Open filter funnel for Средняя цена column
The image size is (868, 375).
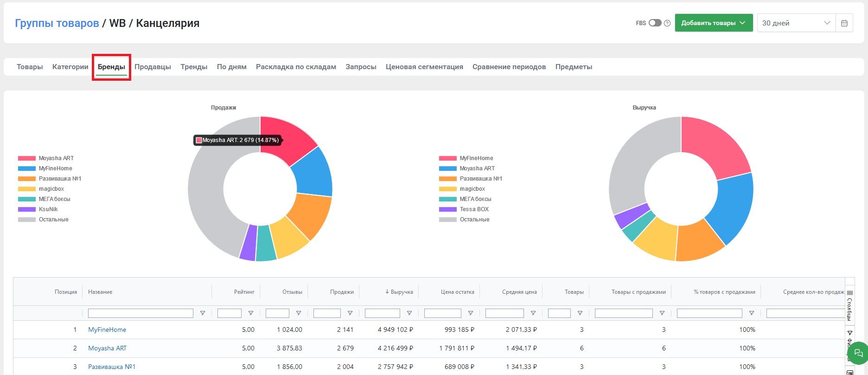[x=533, y=313]
